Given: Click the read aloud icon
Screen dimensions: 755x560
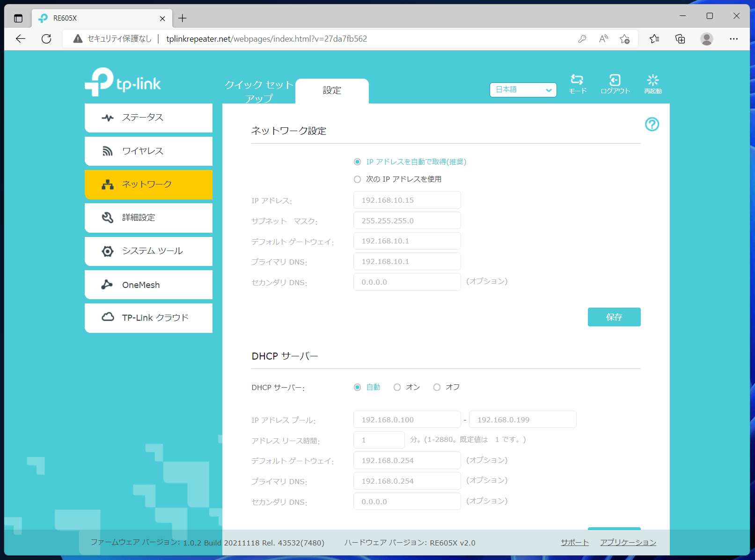Looking at the screenshot, I should click(x=603, y=39).
